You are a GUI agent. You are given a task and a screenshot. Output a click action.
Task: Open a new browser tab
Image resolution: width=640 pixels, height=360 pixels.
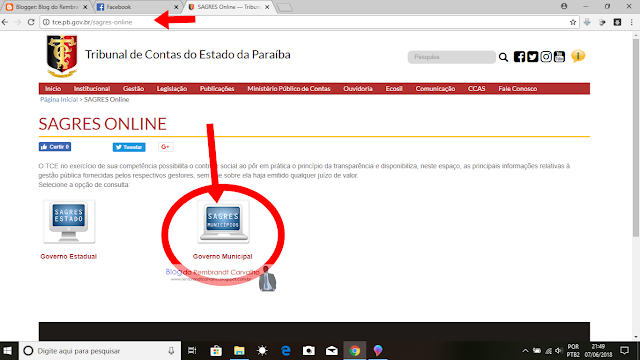[x=284, y=7]
